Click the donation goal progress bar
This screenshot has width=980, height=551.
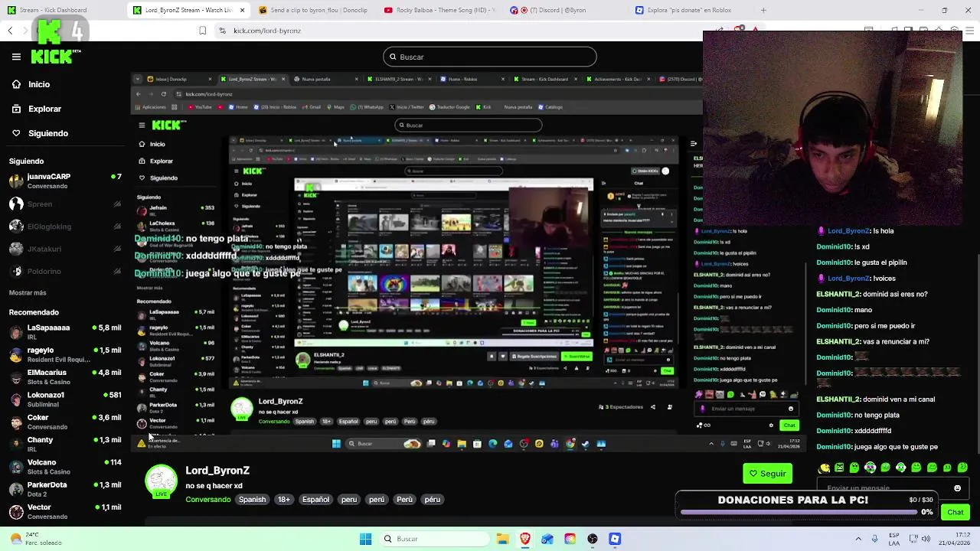799,512
